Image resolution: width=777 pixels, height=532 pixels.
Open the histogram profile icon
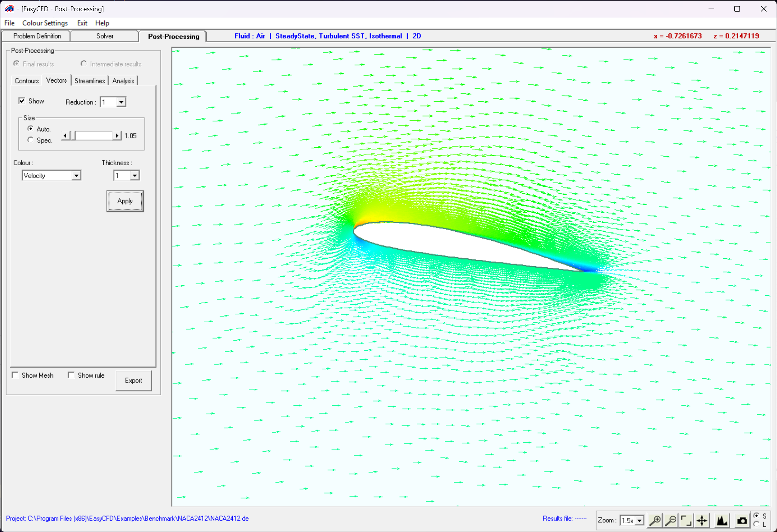tap(722, 520)
